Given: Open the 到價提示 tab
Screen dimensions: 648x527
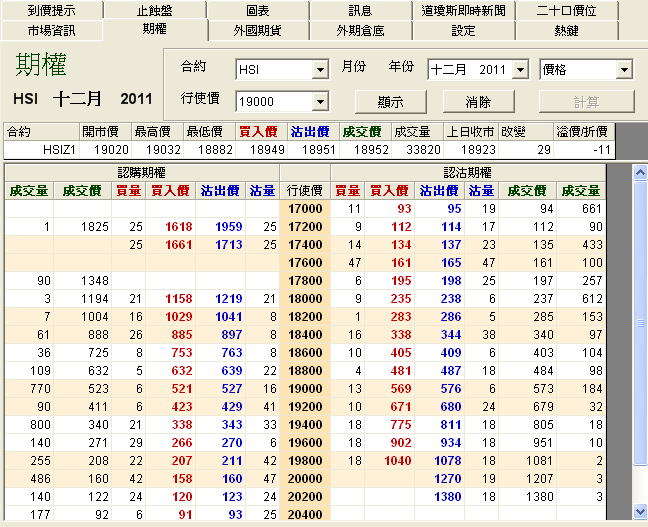Looking at the screenshot, I should coord(51,11).
